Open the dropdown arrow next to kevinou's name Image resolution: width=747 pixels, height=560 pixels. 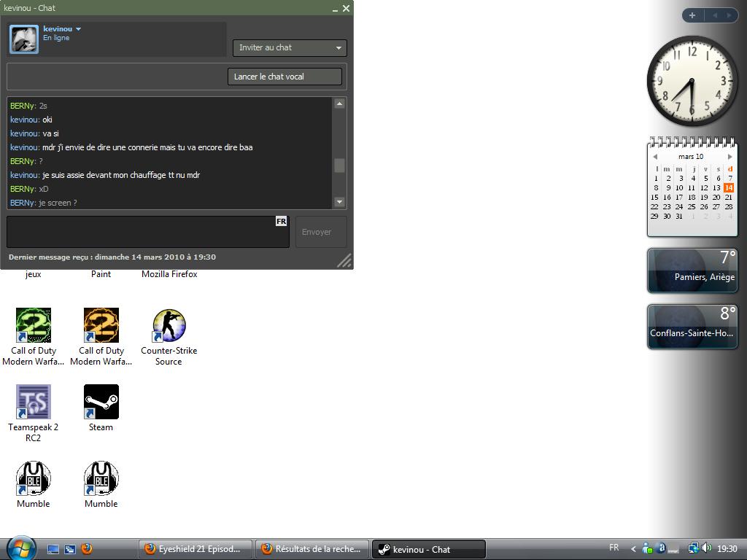tap(79, 29)
